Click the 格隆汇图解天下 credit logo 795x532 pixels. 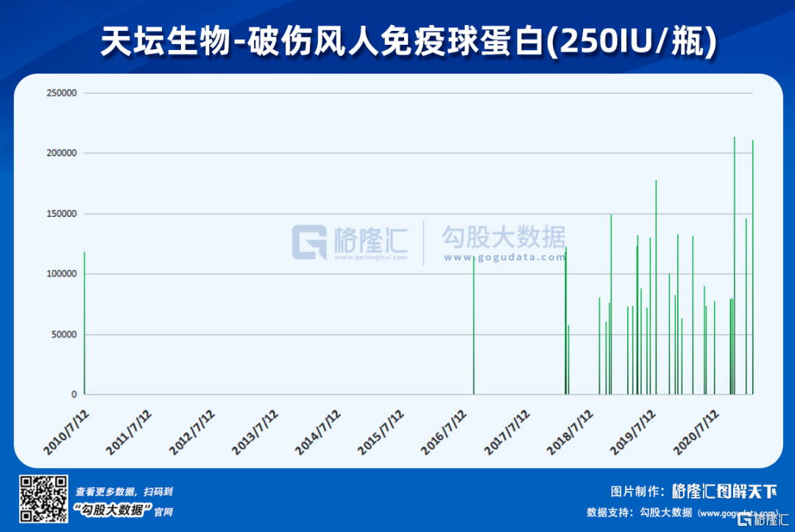[724, 491]
